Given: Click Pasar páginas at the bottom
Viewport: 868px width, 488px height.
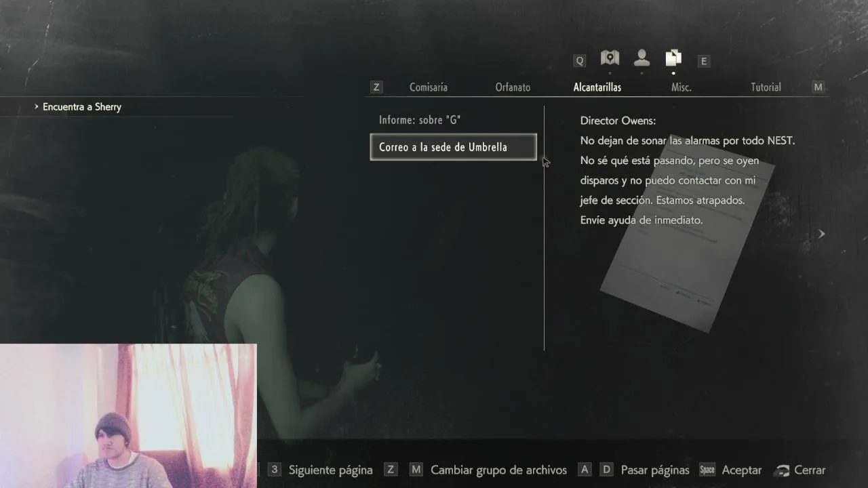Looking at the screenshot, I should pos(655,470).
